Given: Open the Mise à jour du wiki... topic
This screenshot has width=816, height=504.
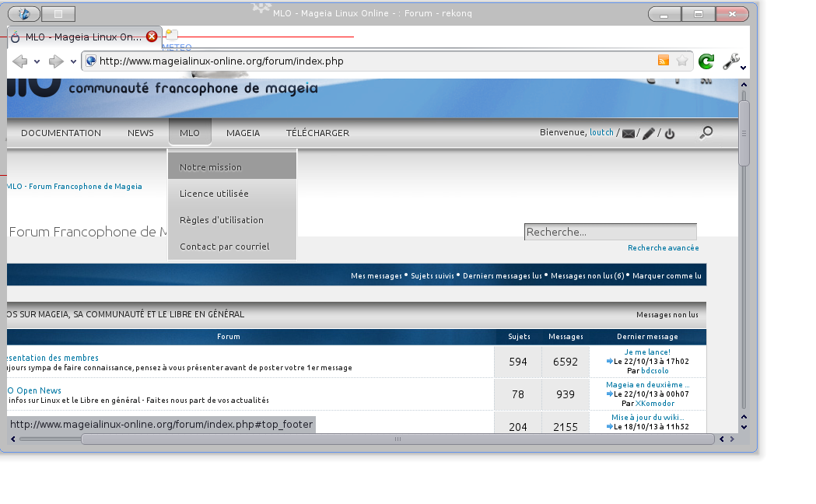Looking at the screenshot, I should coord(647,417).
